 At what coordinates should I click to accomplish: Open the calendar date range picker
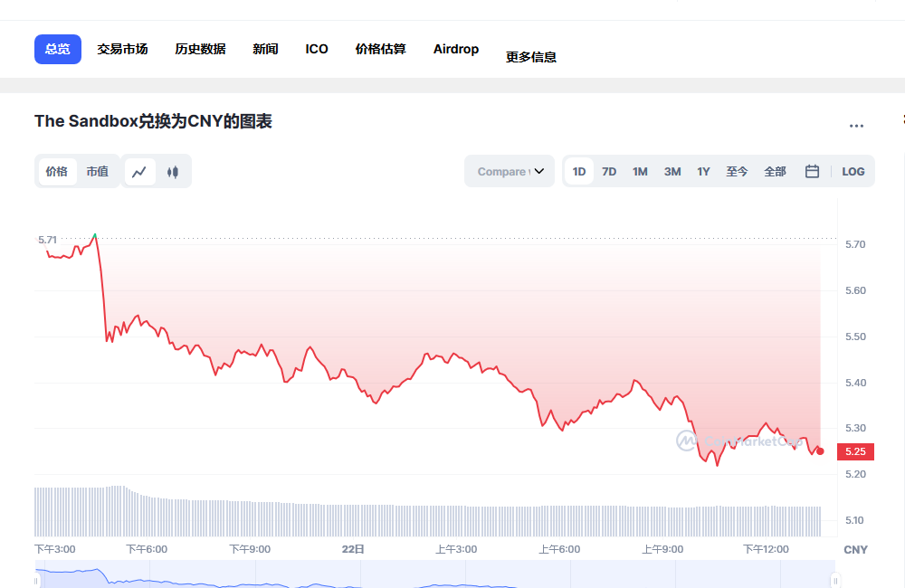point(812,171)
